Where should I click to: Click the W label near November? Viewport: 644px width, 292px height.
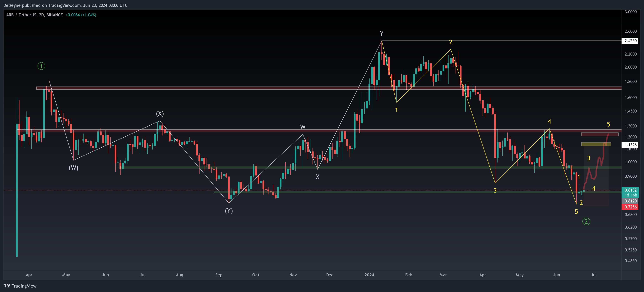tap(303, 127)
